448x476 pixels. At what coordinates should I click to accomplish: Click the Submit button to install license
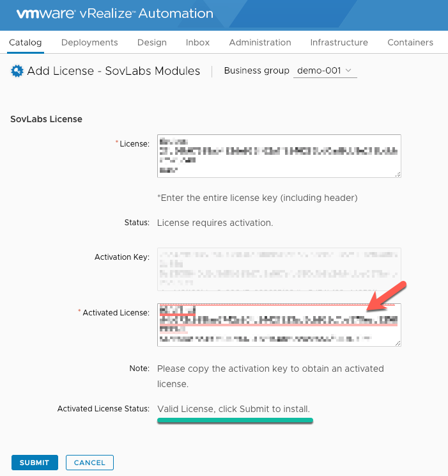35,463
